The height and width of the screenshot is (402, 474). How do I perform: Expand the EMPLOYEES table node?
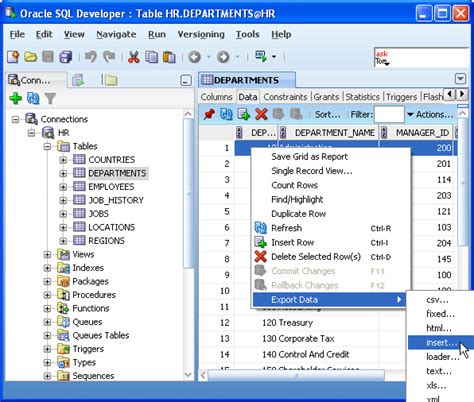tap(63, 187)
